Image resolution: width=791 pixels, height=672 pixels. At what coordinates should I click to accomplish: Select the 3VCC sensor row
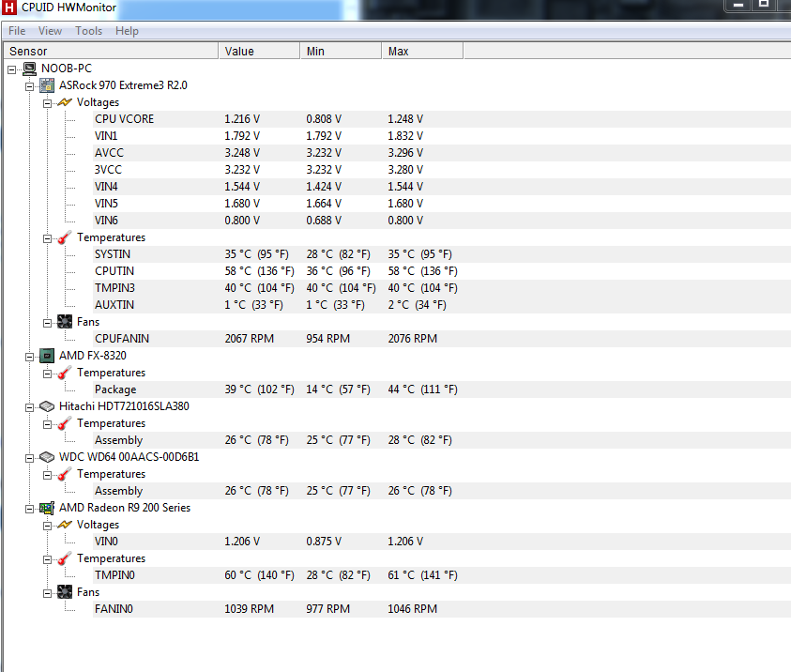442,170
